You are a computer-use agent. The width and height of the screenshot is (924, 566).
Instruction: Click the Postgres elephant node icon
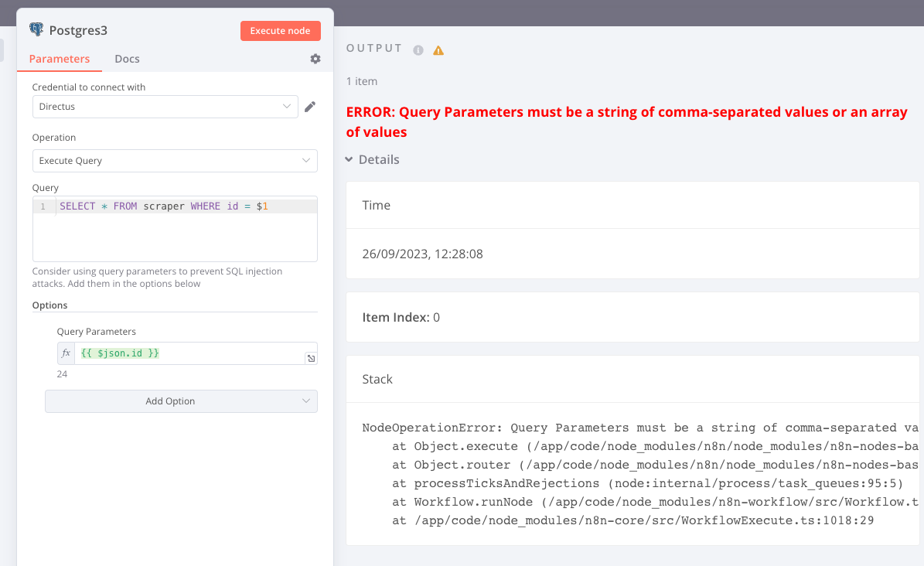[36, 30]
